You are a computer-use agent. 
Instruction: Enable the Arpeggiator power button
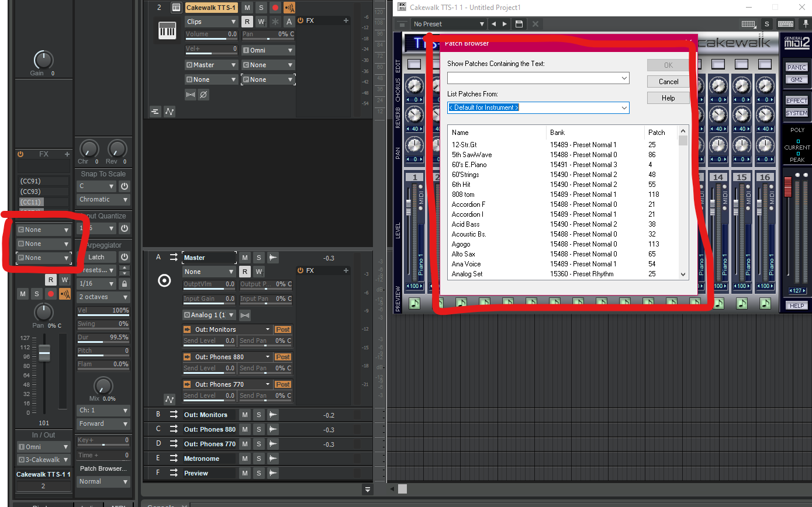pyautogui.click(x=124, y=257)
